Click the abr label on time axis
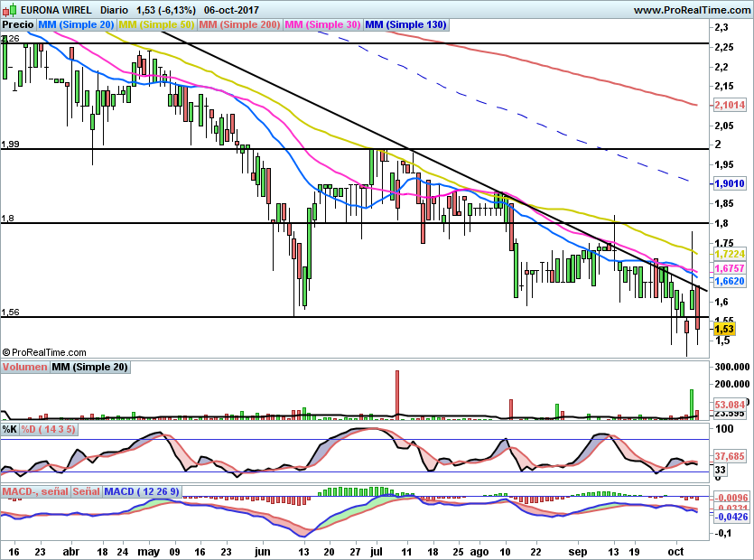The height and width of the screenshot is (560, 754). point(71,552)
